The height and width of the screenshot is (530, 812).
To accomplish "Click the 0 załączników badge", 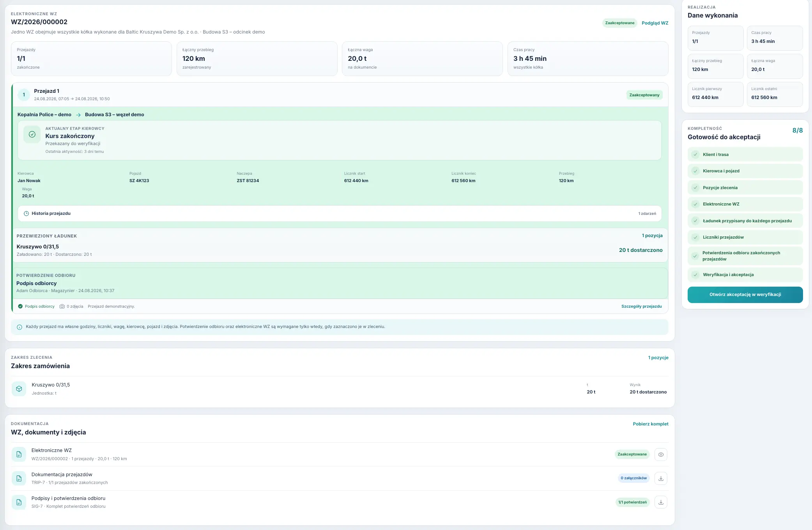I will (633, 478).
